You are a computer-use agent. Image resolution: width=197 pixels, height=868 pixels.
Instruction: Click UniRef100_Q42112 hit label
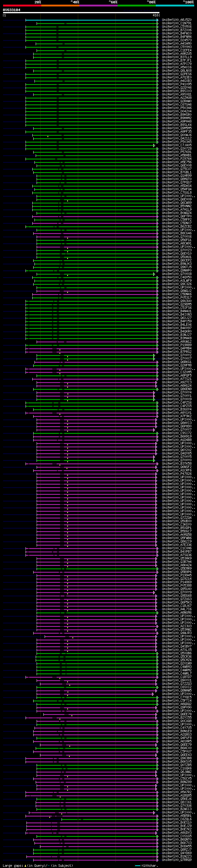[177, 139]
